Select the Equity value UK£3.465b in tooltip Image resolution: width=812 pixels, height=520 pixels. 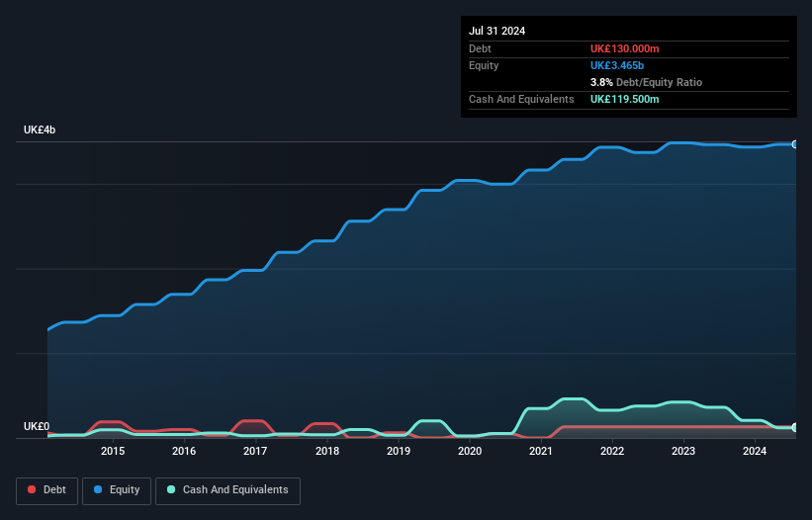(x=619, y=65)
